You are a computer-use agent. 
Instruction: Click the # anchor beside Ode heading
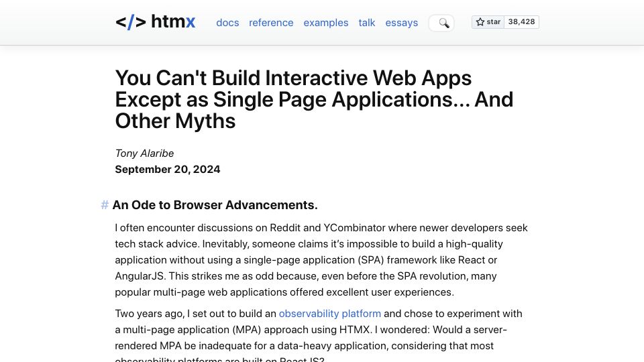[105, 205]
